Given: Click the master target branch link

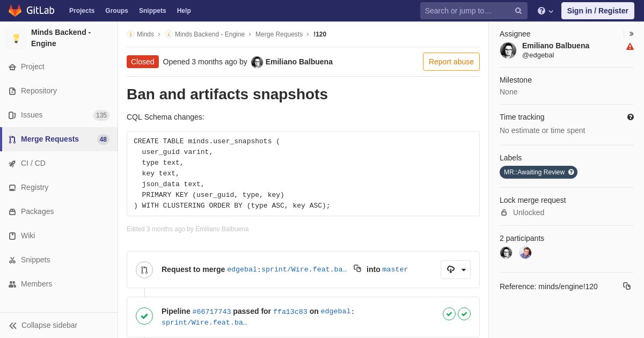Looking at the screenshot, I should tap(395, 269).
